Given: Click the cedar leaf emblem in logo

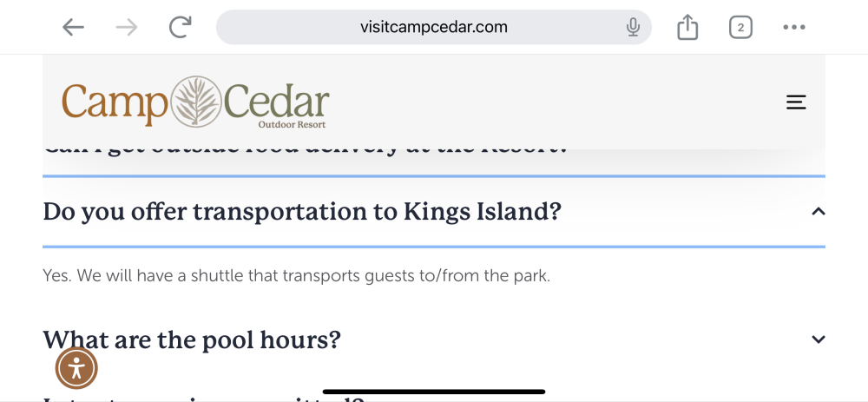Looking at the screenshot, I should tap(195, 102).
